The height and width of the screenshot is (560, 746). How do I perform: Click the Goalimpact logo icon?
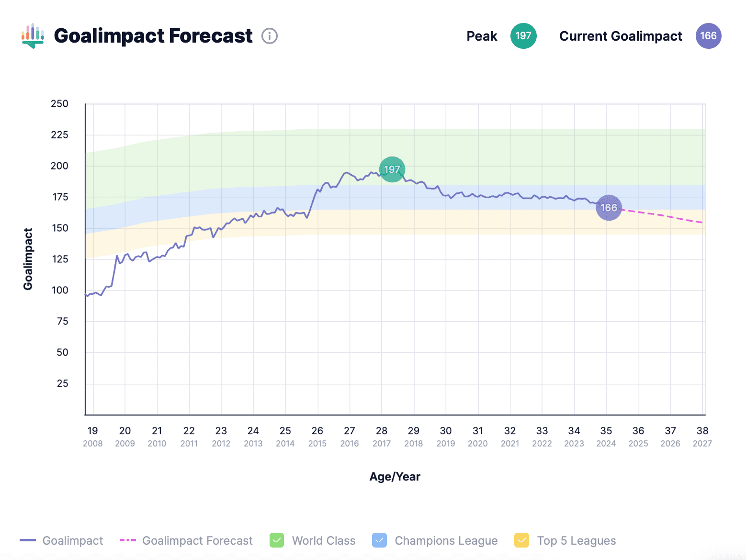point(33,36)
